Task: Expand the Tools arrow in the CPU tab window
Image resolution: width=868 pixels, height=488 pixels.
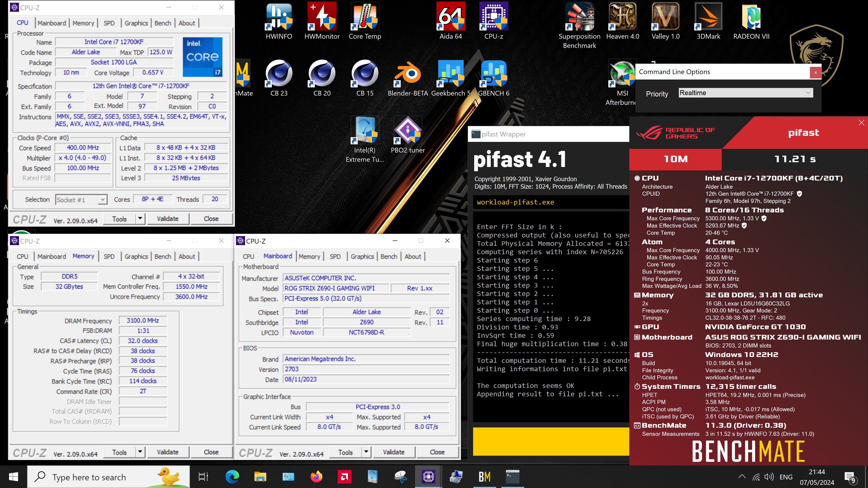Action: point(140,218)
